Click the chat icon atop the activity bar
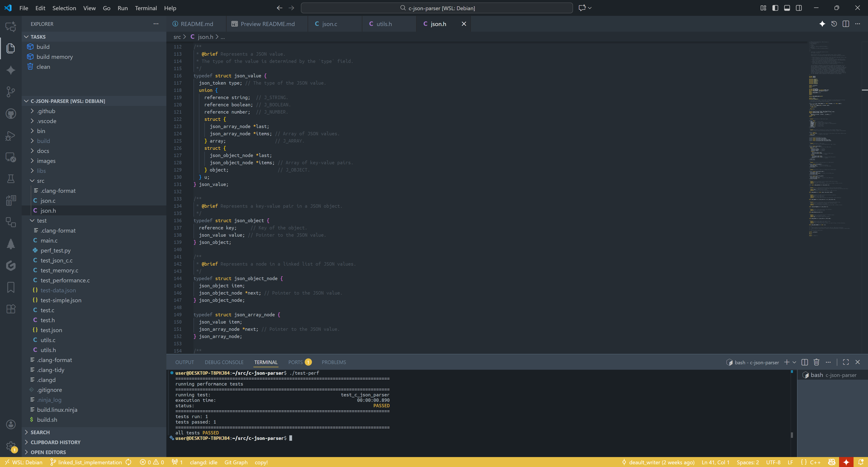 (11, 26)
